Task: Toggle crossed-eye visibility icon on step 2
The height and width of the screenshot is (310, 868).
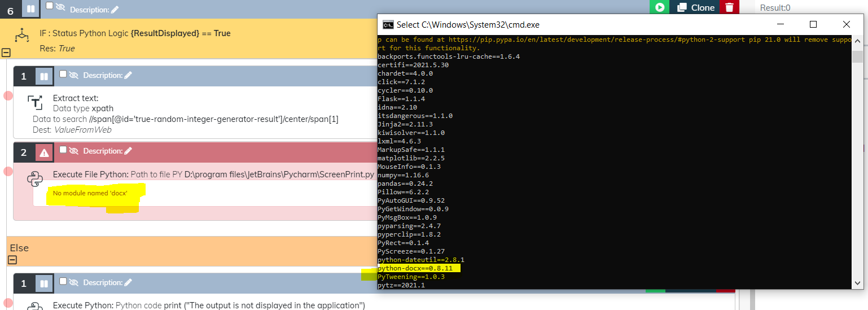Action: [74, 150]
